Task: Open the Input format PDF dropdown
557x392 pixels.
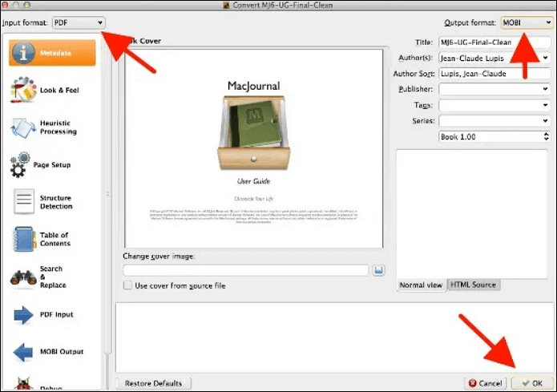Action: click(x=79, y=22)
